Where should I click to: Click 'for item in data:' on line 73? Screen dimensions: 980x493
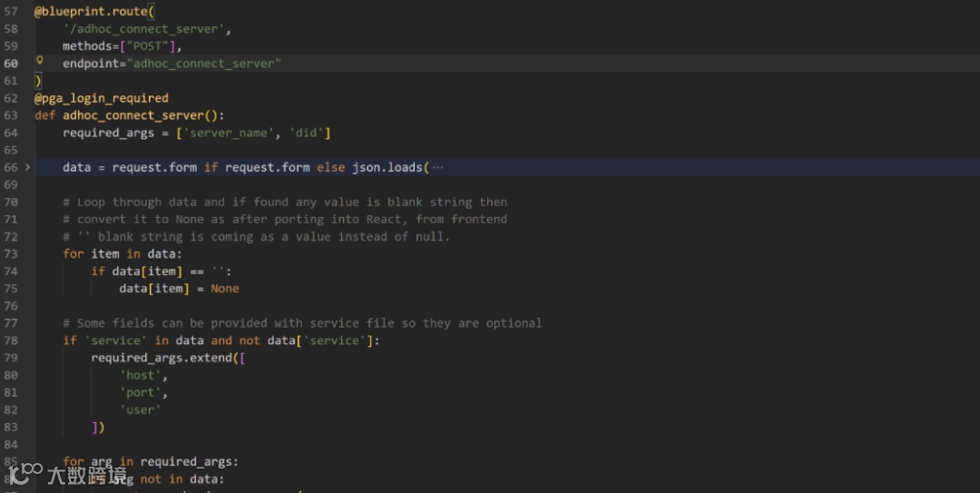tap(122, 254)
